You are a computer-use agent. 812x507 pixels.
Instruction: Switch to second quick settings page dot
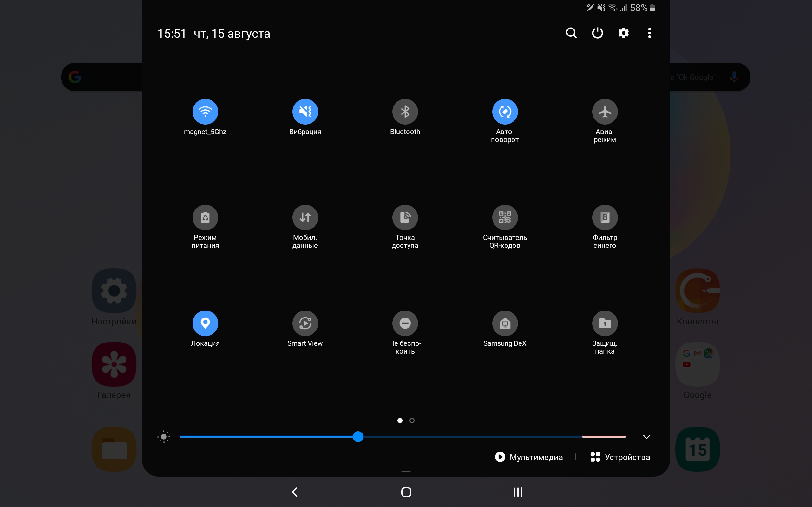pos(412,420)
